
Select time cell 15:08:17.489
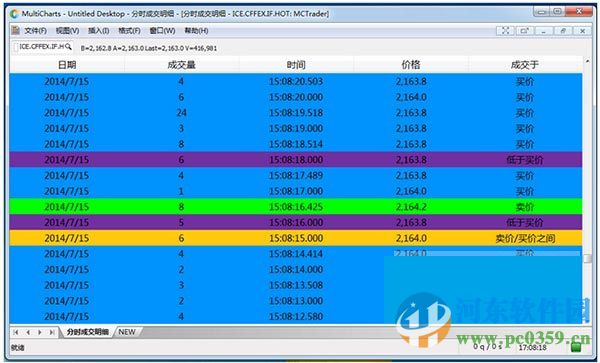point(296,176)
